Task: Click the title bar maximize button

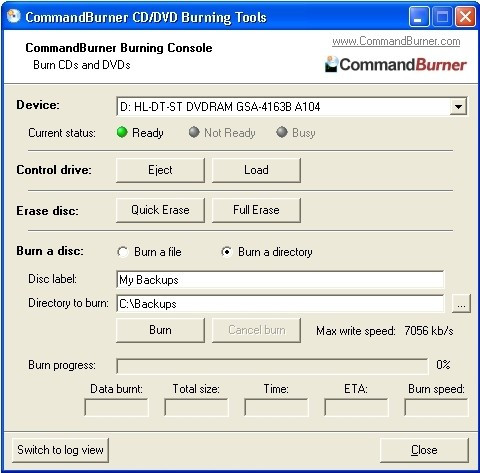Action: tap(442, 16)
